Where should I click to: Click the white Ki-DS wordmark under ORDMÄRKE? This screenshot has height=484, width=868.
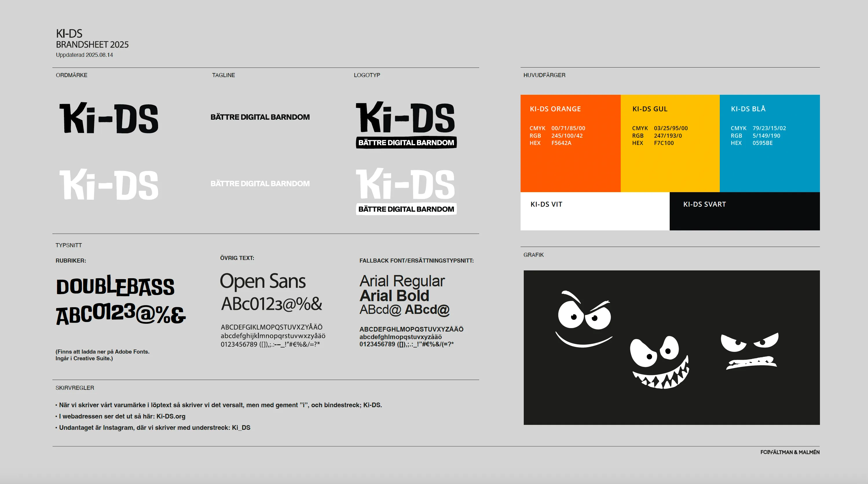pos(109,185)
